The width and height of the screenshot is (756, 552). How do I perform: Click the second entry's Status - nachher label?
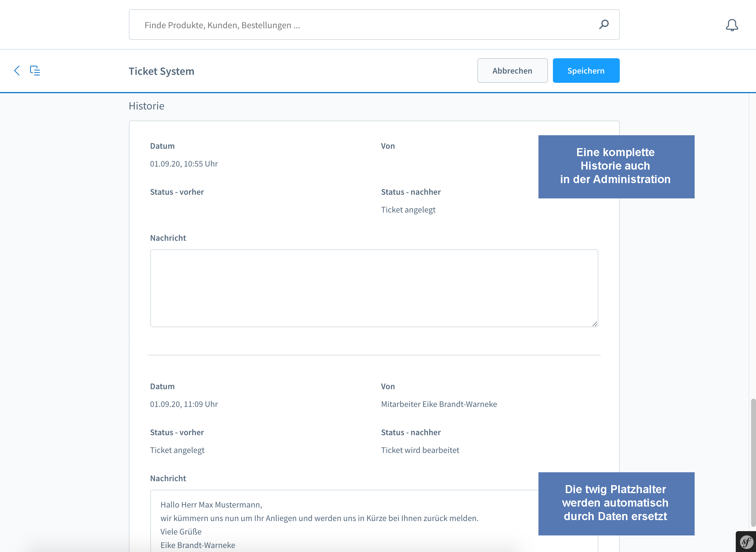[x=411, y=432]
